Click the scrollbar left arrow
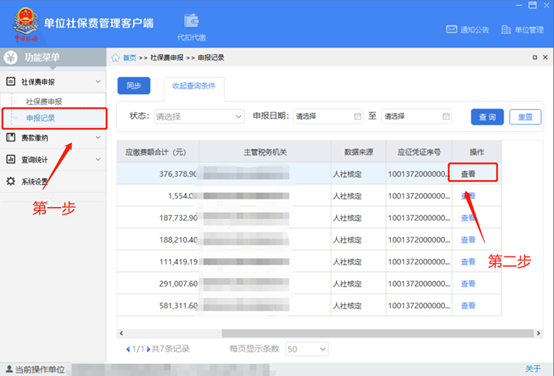Image resolution: width=554 pixels, height=376 pixels. [x=122, y=333]
